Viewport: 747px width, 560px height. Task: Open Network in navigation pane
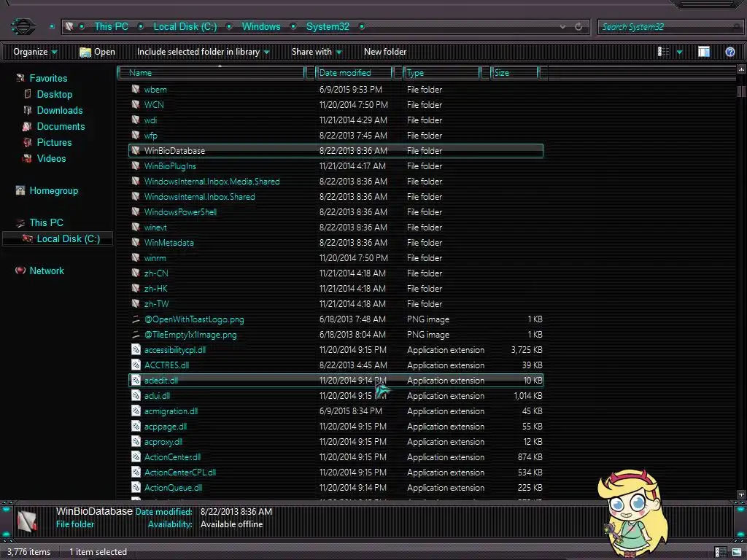tap(47, 271)
